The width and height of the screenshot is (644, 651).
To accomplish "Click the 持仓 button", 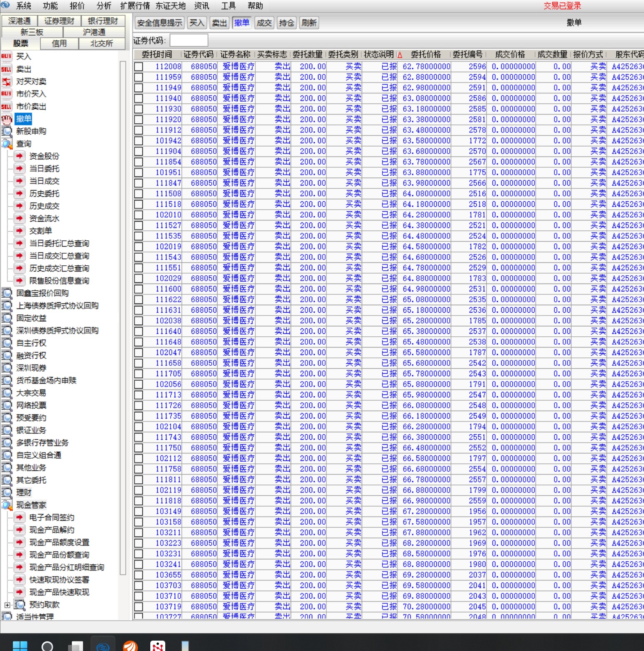I will 286,23.
